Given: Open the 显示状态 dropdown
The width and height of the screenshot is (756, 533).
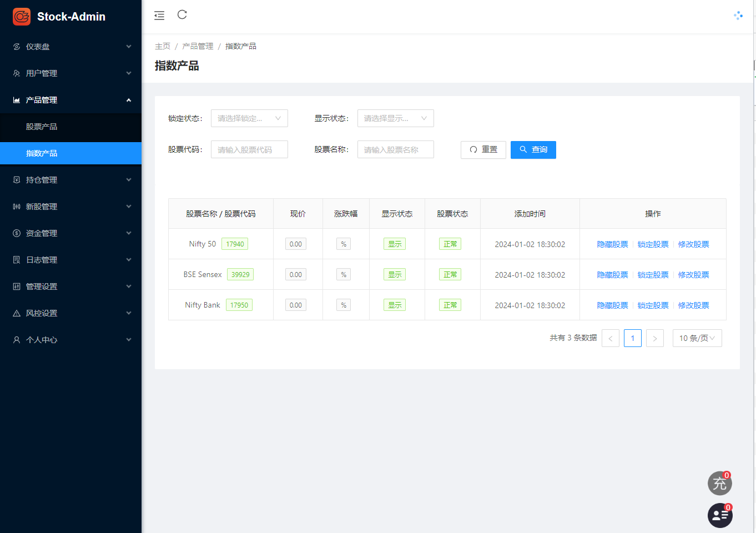Looking at the screenshot, I should [395, 118].
